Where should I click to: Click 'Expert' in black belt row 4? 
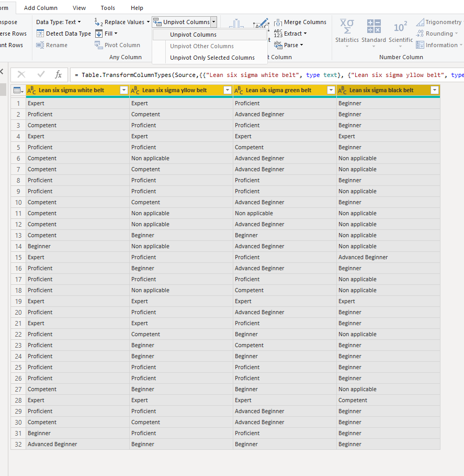pyautogui.click(x=347, y=136)
